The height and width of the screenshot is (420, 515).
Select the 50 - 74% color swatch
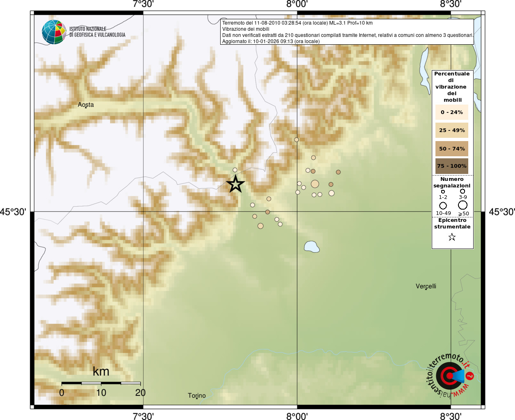pos(452,148)
